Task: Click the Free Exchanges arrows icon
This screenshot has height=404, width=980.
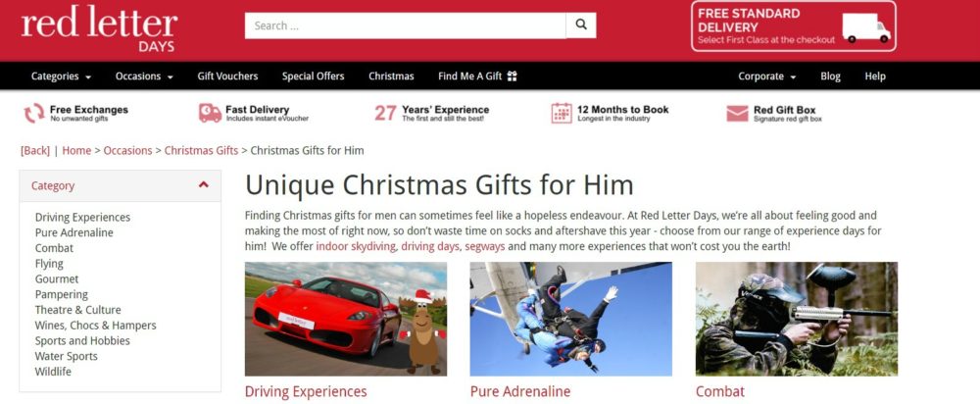Action: pos(33,113)
